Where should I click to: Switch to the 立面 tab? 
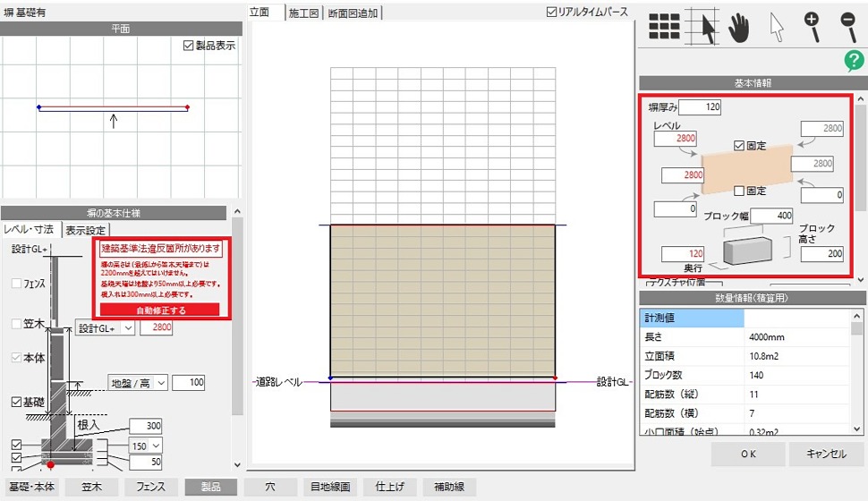[x=260, y=13]
